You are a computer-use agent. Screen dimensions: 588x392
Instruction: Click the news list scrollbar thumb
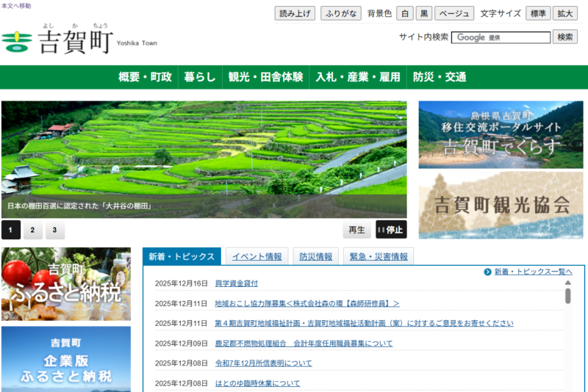coord(567,296)
